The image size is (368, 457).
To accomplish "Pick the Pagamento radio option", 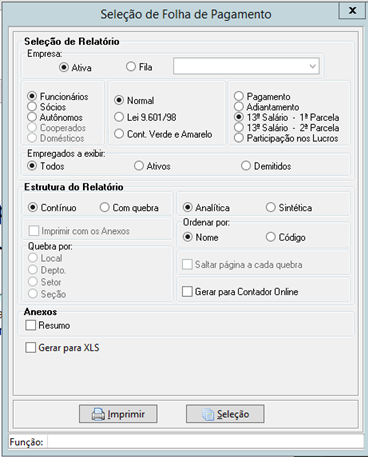I will (239, 96).
